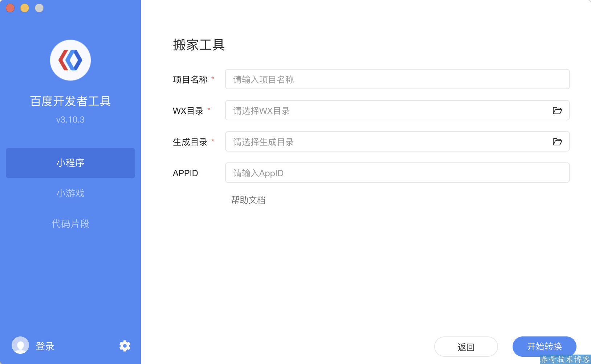Open settings via the gear icon
Image resolution: width=591 pixels, height=364 pixels.
[x=125, y=346]
